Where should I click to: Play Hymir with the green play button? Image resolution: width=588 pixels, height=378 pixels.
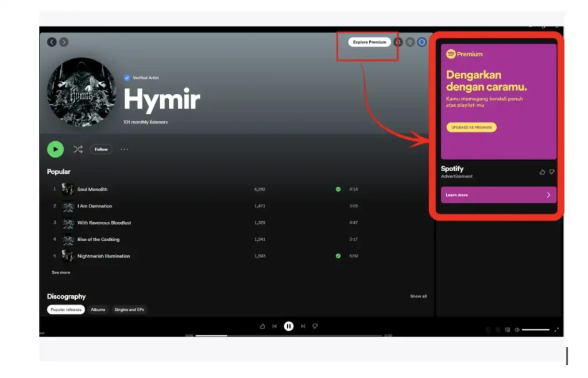coord(56,149)
